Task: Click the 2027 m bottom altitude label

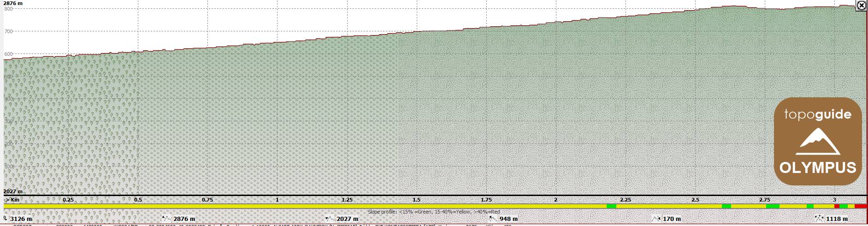Action: pos(13,191)
